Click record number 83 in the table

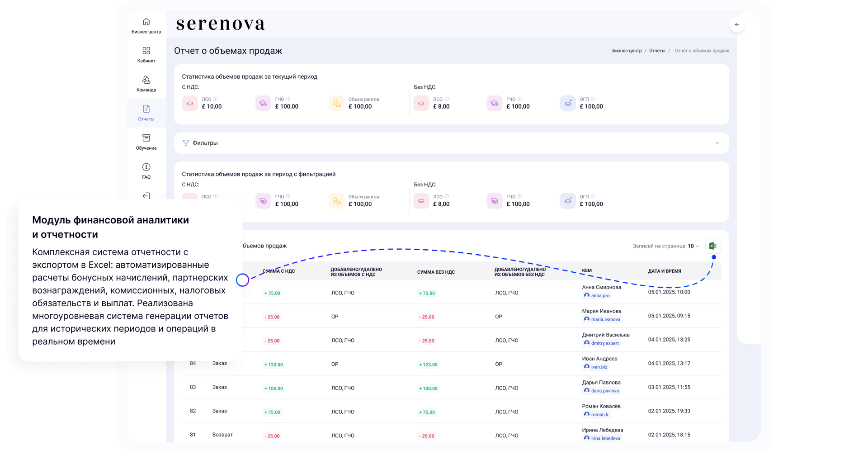click(193, 387)
